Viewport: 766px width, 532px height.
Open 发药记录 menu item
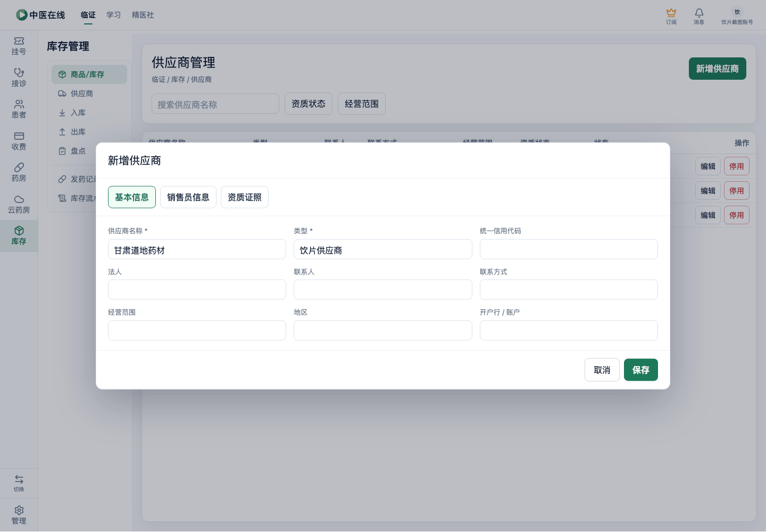tap(74, 179)
